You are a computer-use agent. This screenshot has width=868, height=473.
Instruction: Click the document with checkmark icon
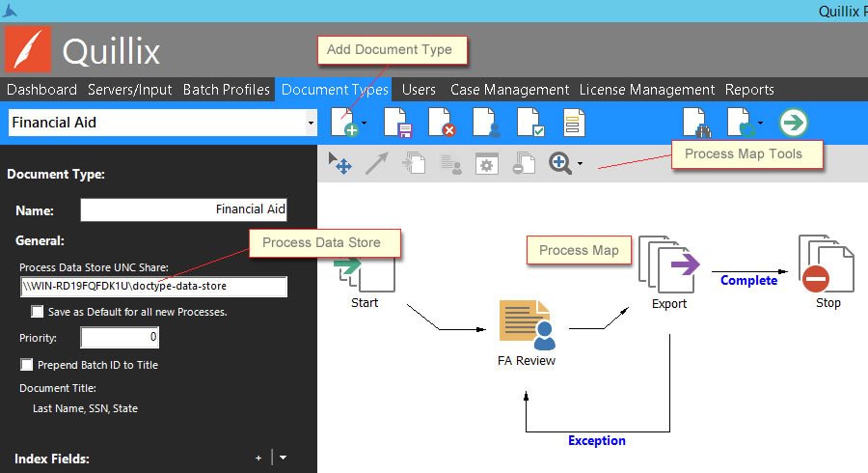530,123
